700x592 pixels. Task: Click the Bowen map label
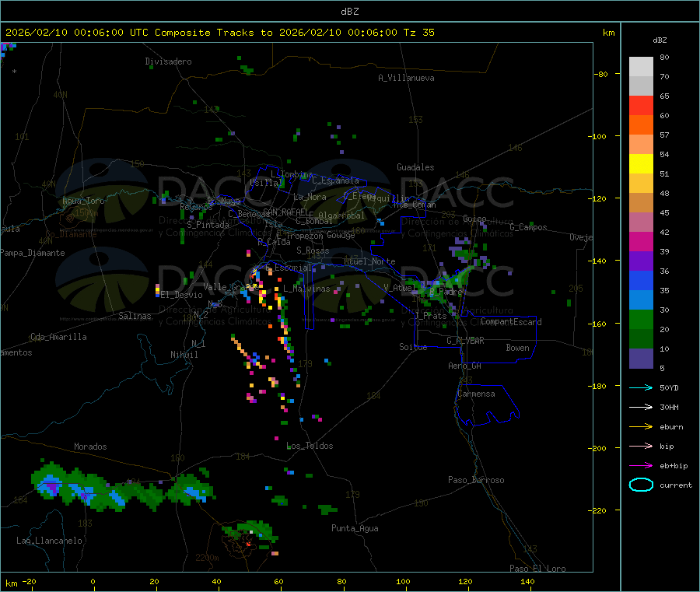pos(517,348)
